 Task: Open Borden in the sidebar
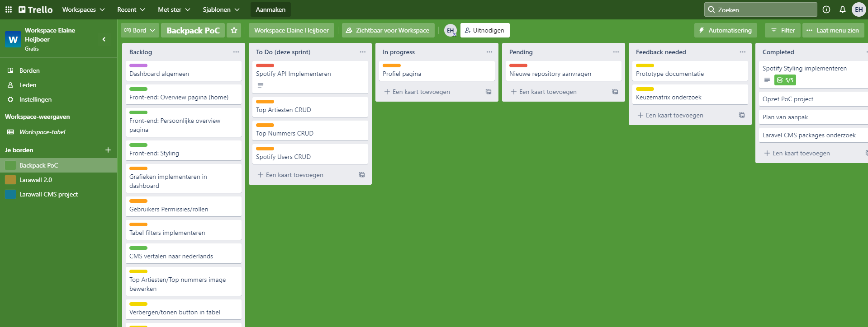tap(58, 70)
